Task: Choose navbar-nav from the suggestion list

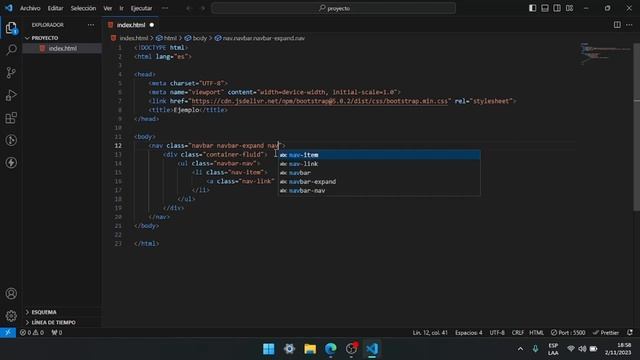Action: pyautogui.click(x=379, y=191)
